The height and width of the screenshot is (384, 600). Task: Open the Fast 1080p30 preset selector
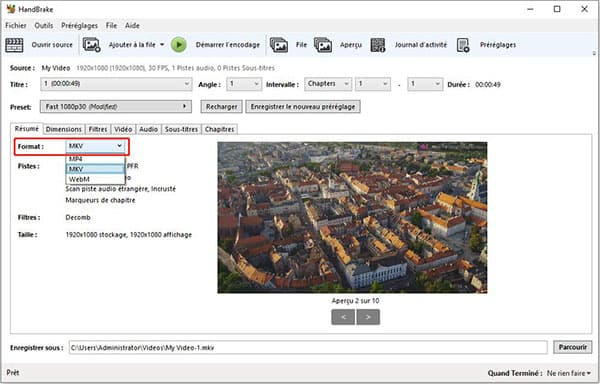(x=116, y=106)
